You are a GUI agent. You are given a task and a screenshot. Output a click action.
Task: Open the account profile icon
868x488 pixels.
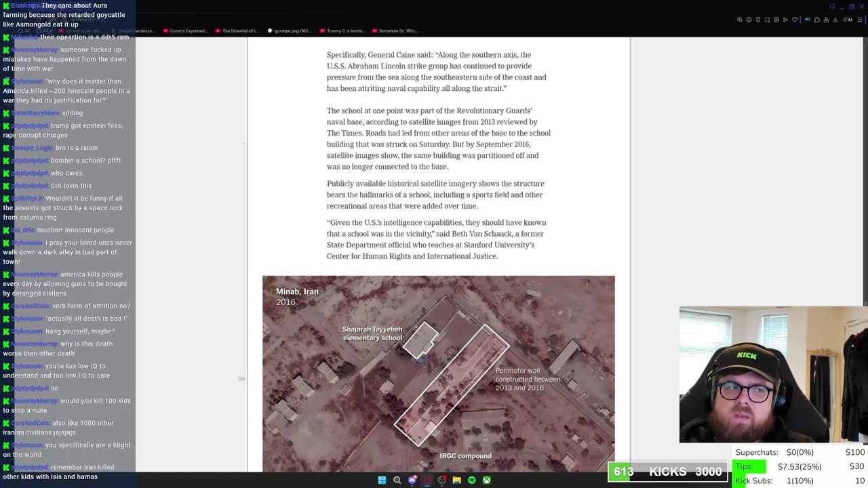tap(826, 20)
